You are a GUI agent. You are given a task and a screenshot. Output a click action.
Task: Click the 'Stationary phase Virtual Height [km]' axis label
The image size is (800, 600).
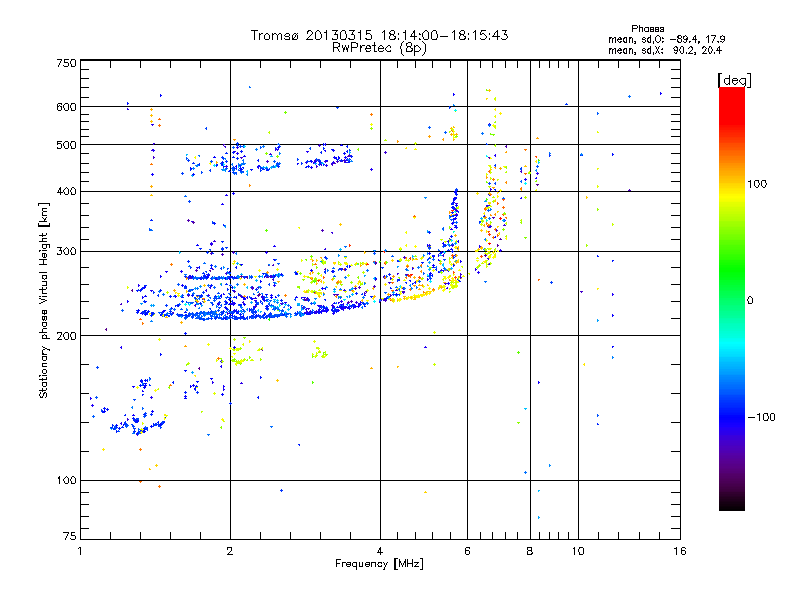[x=44, y=301]
